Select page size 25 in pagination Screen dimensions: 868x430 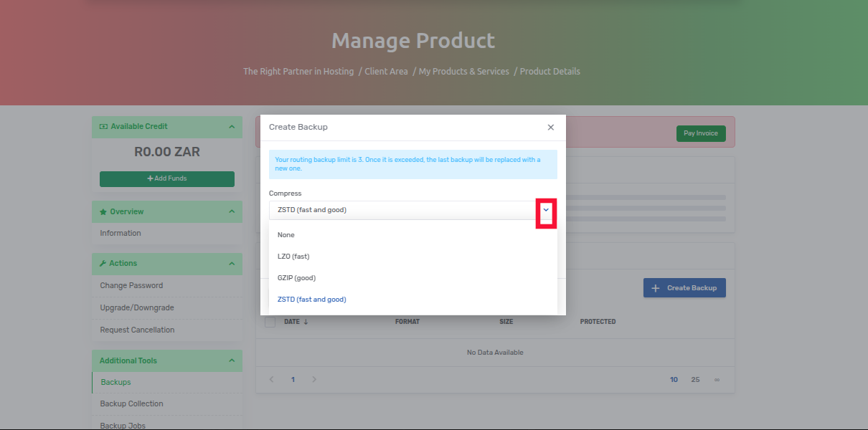point(694,379)
